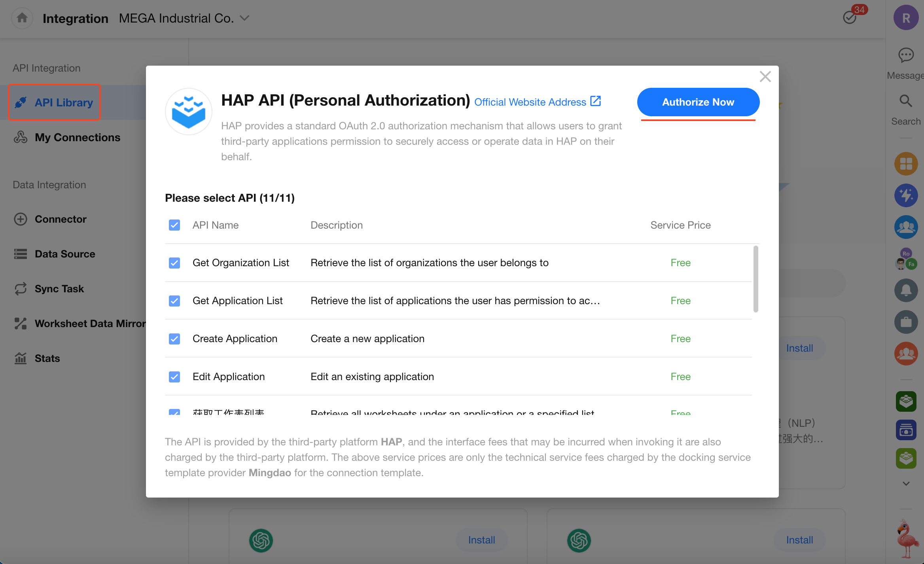Close the HAP API dialog
924x564 pixels.
[x=765, y=77]
